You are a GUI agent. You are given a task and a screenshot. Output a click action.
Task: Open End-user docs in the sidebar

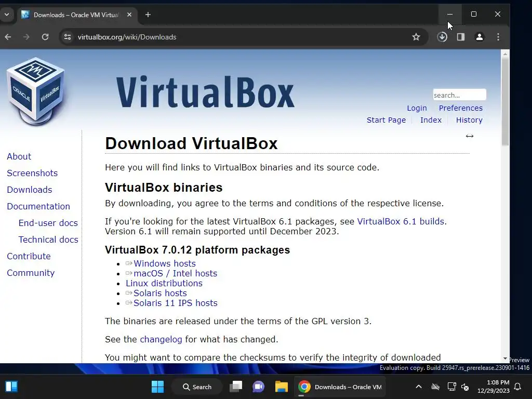click(x=48, y=223)
